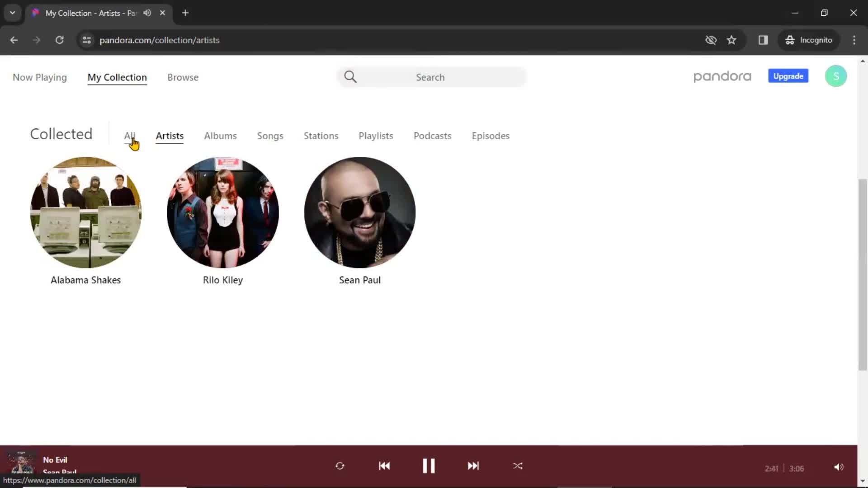Screen dimensions: 868x488
Task: Click the now playing album art
Action: [22, 463]
